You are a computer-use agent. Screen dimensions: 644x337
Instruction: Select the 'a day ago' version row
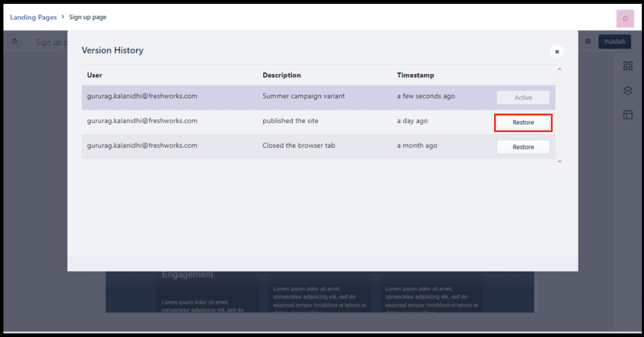point(412,121)
